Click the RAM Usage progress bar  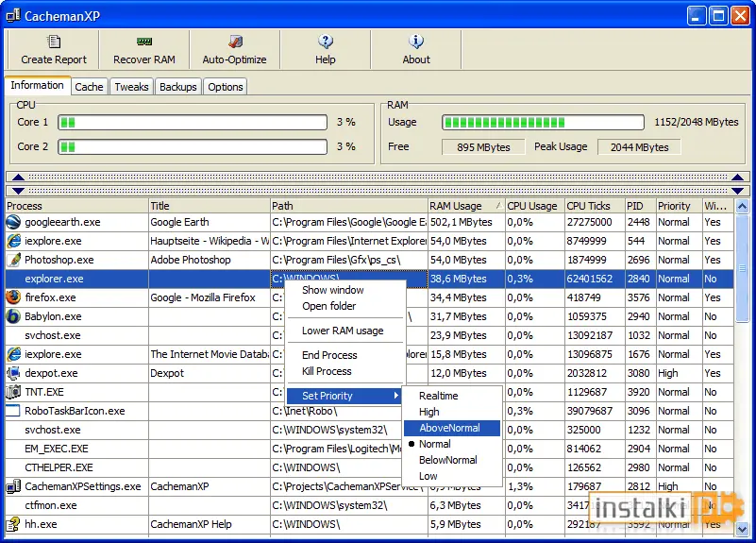[x=543, y=122]
